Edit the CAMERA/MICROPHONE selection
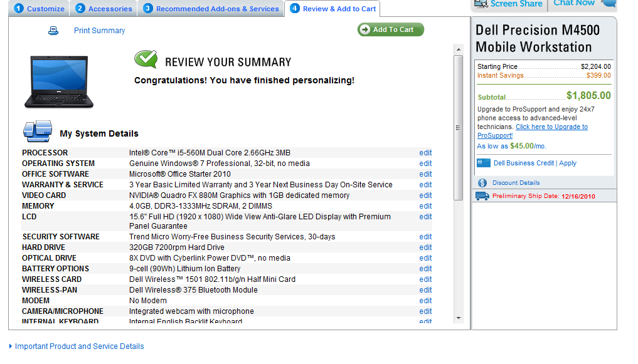Screen dimensions: 638x364 (x=425, y=311)
